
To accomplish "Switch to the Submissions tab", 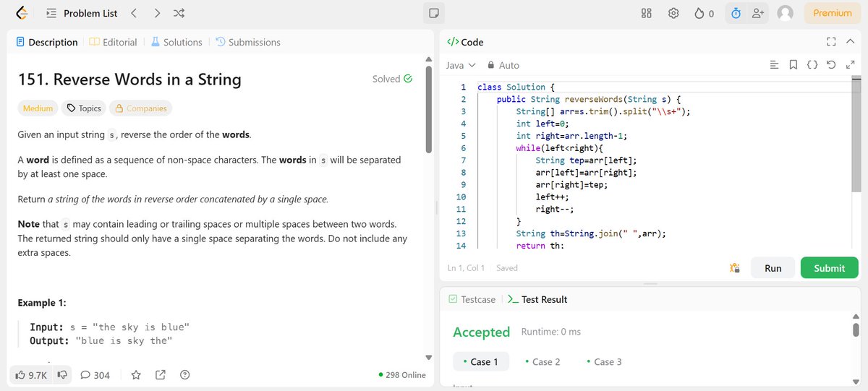I will [248, 42].
